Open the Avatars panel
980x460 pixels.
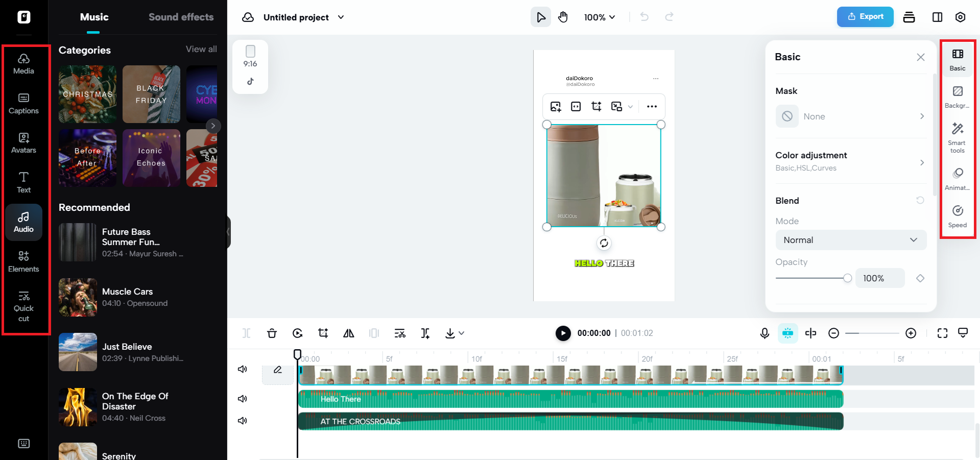[23, 143]
